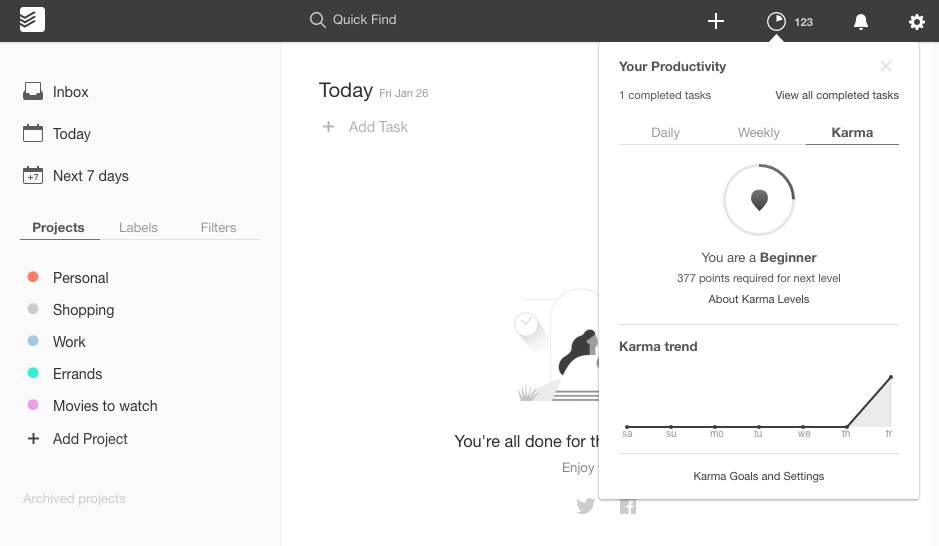939x546 pixels.
Task: Open the Personal project
Action: [81, 278]
